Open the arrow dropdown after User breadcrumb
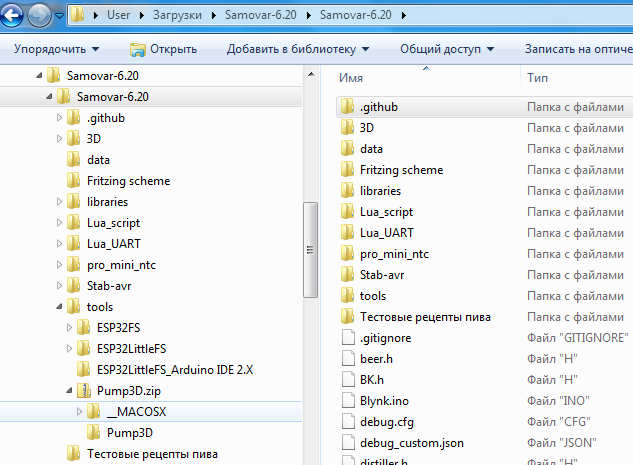 142,15
